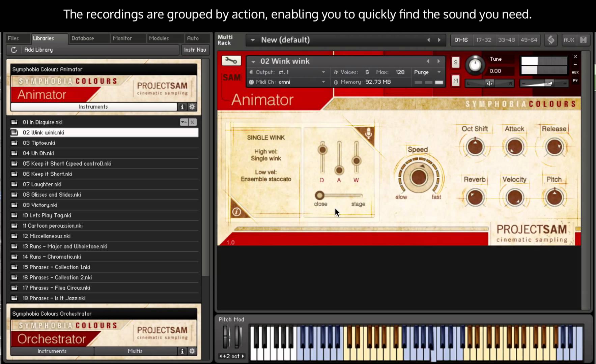
Task: Toggle the AUX sends view
Action: [x=569, y=40]
